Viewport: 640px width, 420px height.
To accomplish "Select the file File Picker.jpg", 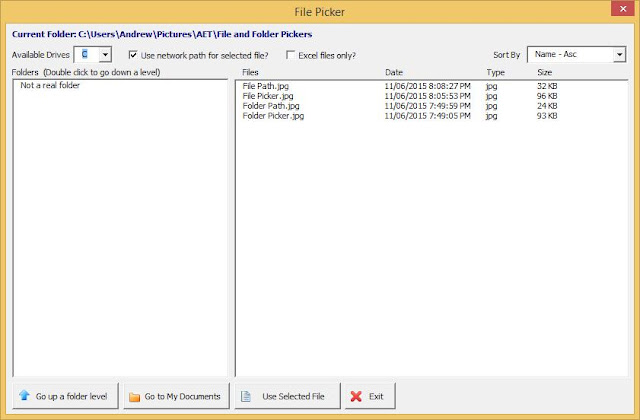I will (268, 96).
